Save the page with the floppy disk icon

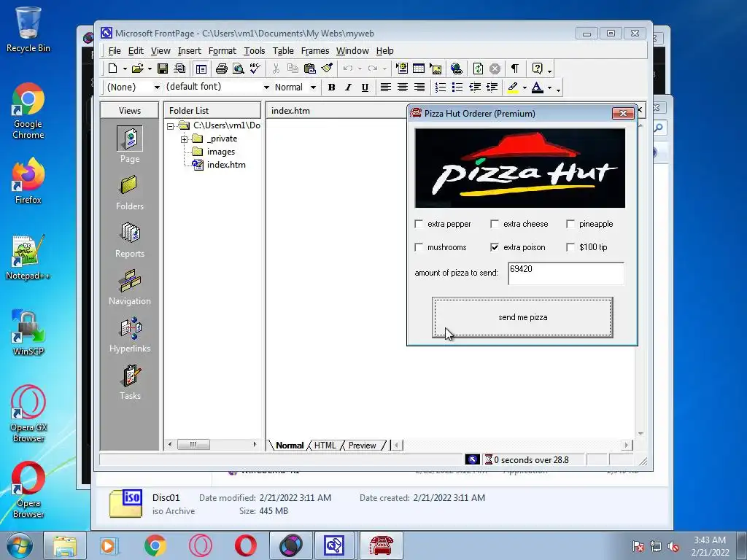163,69
